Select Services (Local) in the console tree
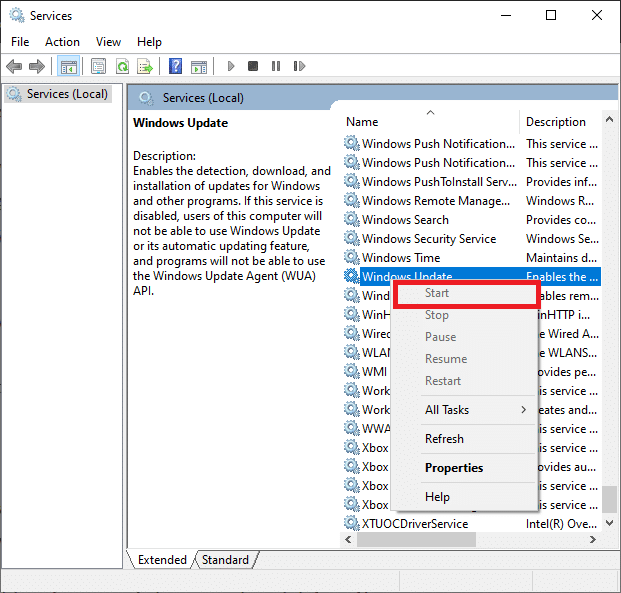Screen dimensions: 621x593 69,94
